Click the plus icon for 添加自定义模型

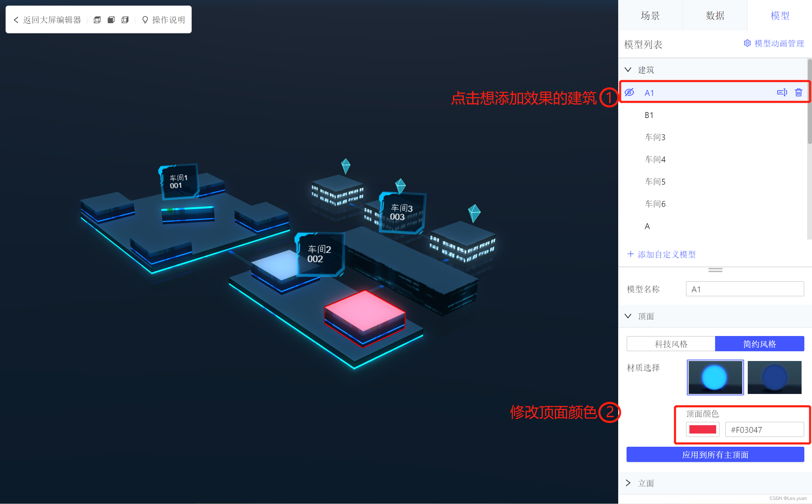pyautogui.click(x=630, y=254)
